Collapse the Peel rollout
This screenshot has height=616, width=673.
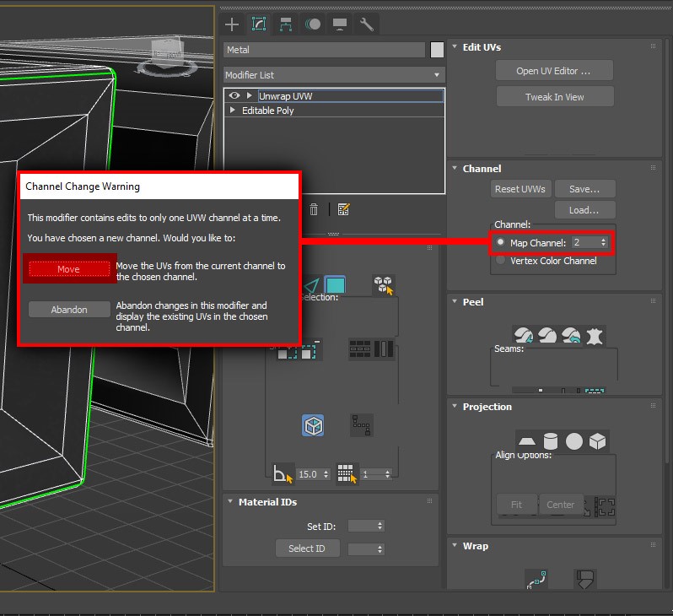[x=455, y=301]
